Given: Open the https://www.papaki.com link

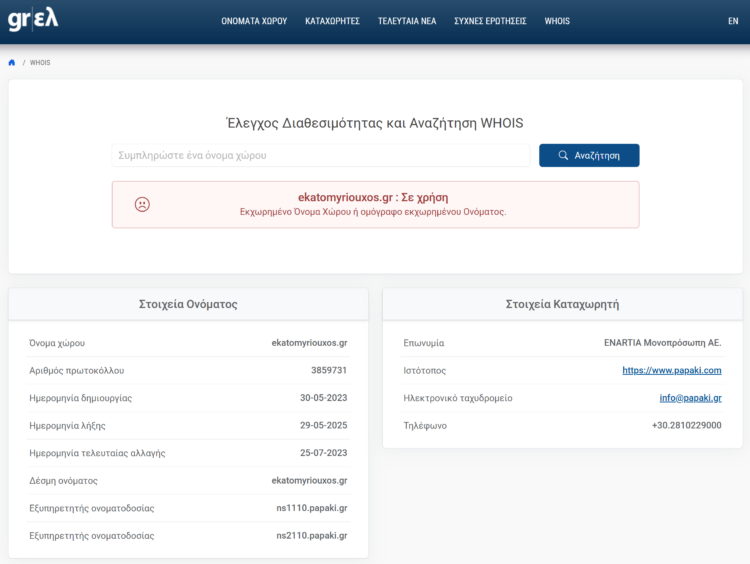Looking at the screenshot, I should (672, 370).
